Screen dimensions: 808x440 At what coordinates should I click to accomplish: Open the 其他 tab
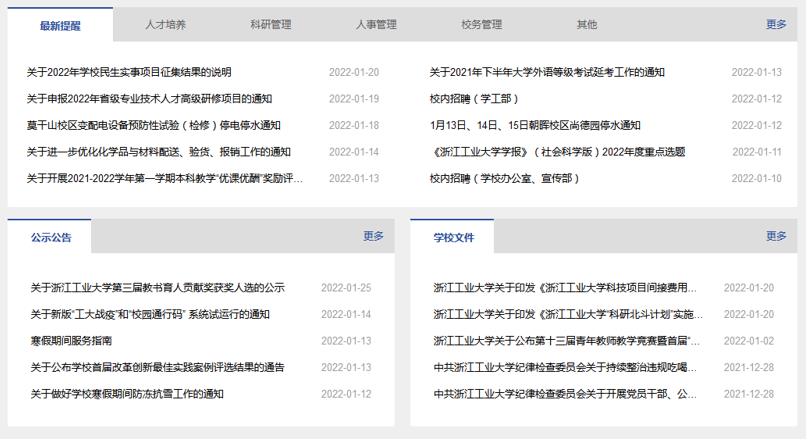click(586, 25)
